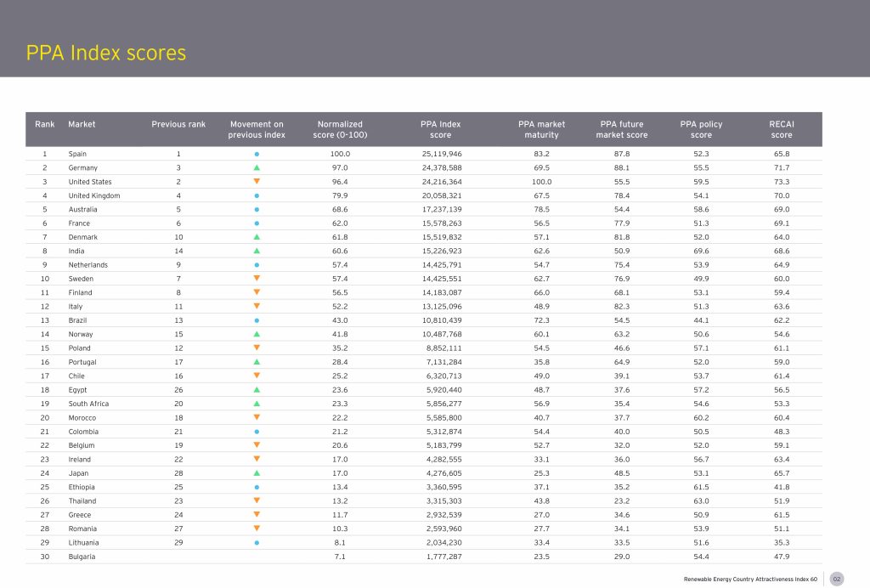Image resolution: width=870 pixels, height=588 pixels.
Task: Click the "Movement on previous index" header
Action: (x=257, y=129)
